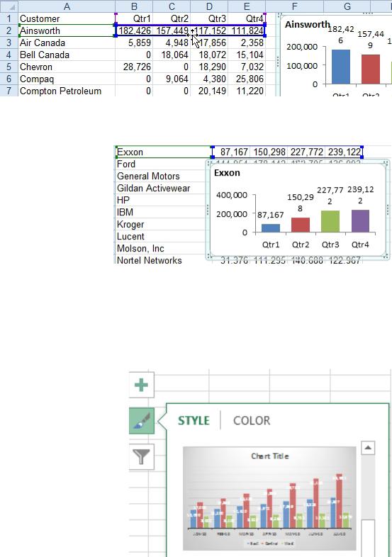Select column B header

click(134, 6)
